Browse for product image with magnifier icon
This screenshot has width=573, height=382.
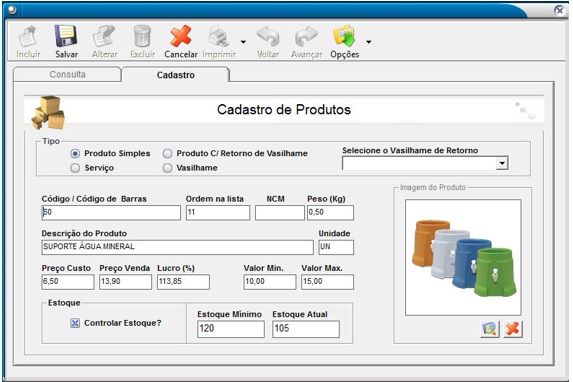tap(489, 329)
